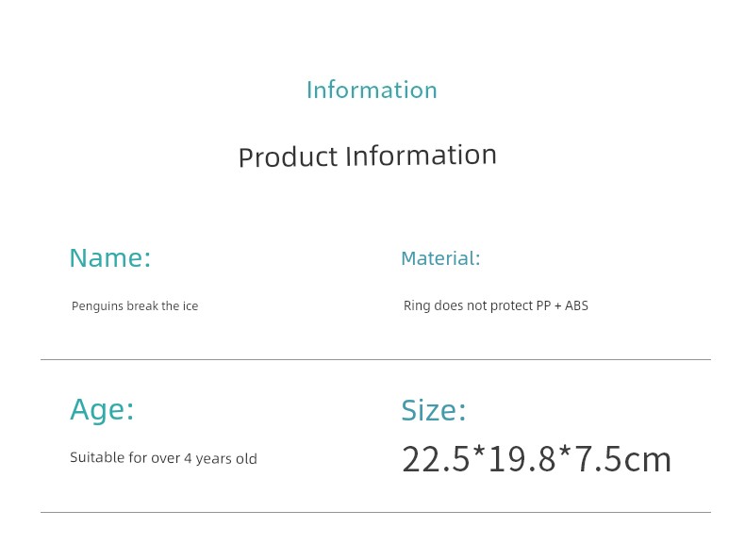Select the "Penguins break the ice" text
This screenshot has width=745, height=560.
135,306
